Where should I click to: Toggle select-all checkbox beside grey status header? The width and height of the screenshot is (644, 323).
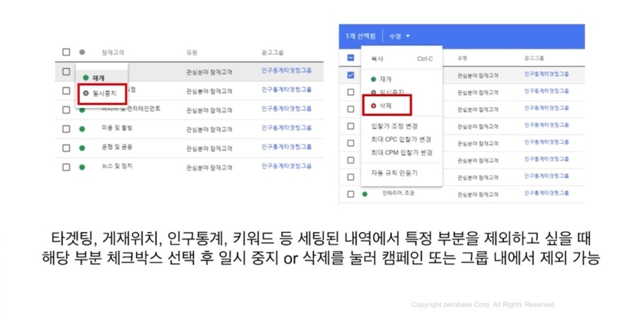[x=66, y=52]
